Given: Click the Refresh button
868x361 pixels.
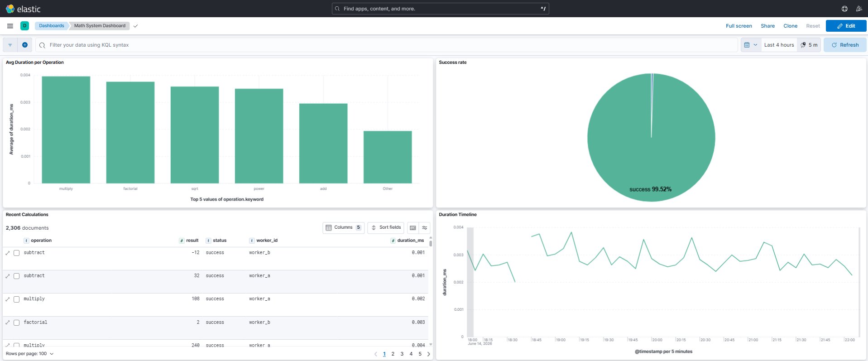Looking at the screenshot, I should 845,45.
